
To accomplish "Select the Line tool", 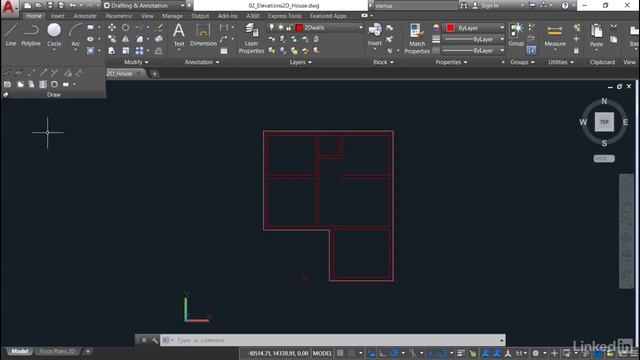I will 11,35.
